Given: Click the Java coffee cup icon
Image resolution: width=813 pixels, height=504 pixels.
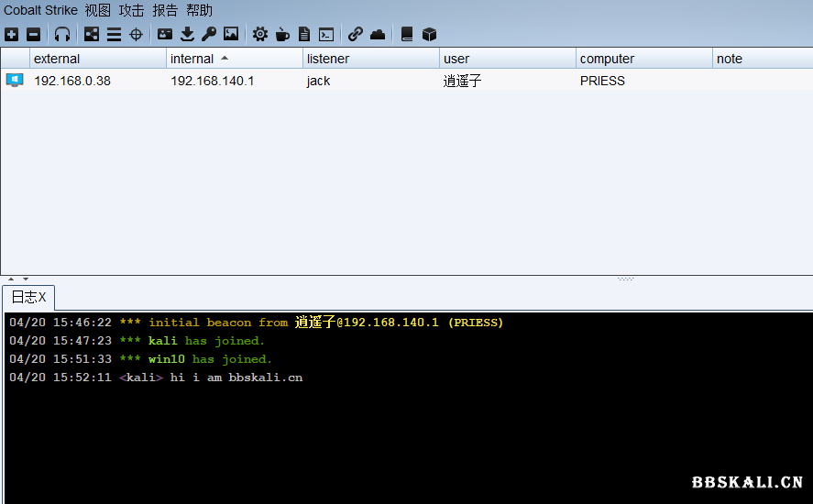Looking at the screenshot, I should (282, 34).
